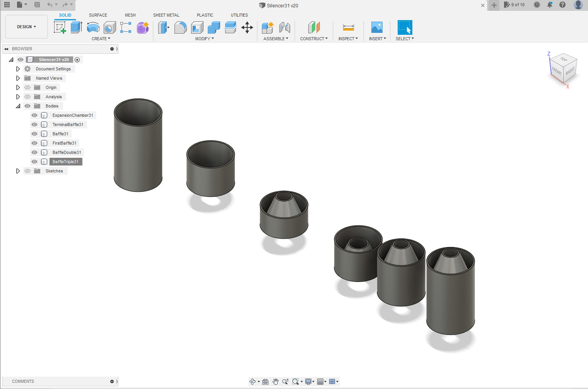The height and width of the screenshot is (389, 588).
Task: Show the Sketches folder
Action: pos(27,171)
